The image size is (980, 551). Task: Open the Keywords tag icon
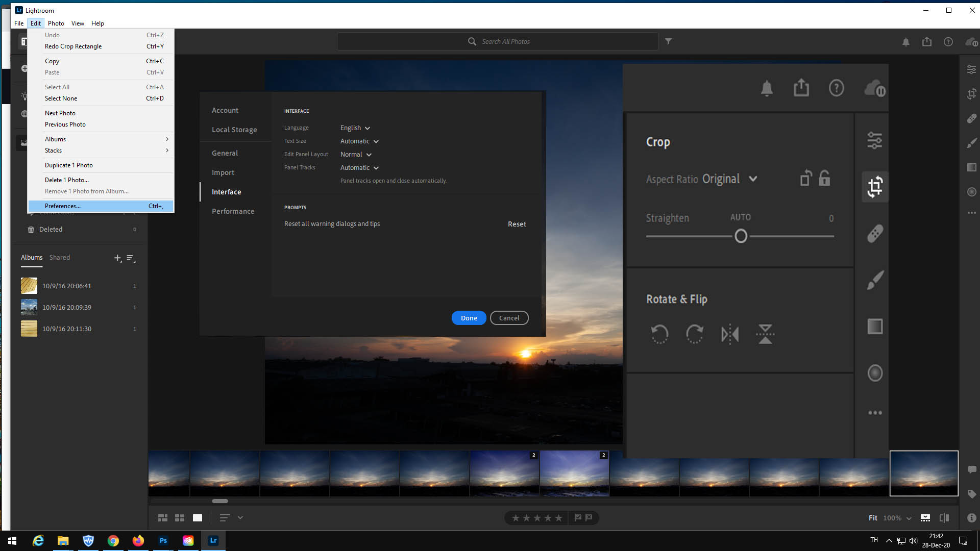(x=971, y=494)
